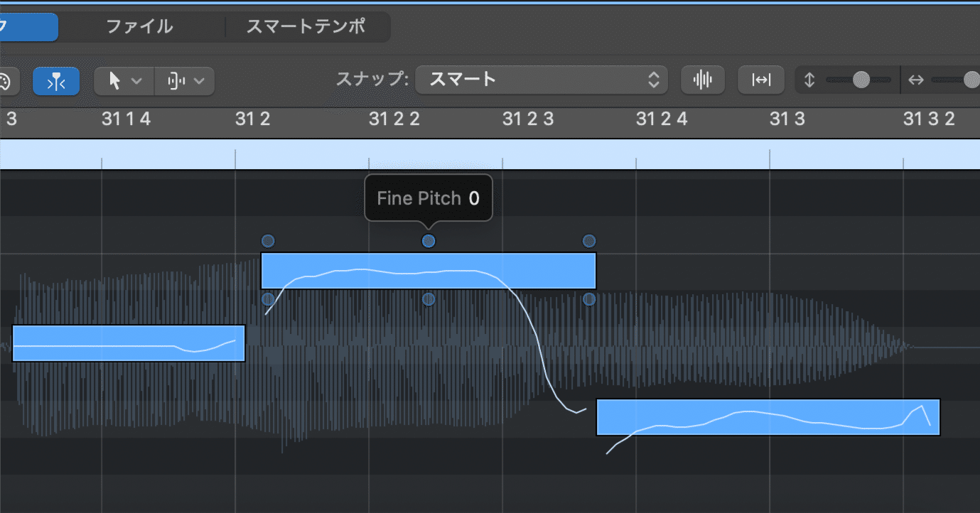Screen dimensions: 980x513
Task: Switch to the ファイル tab
Action: pos(139,27)
